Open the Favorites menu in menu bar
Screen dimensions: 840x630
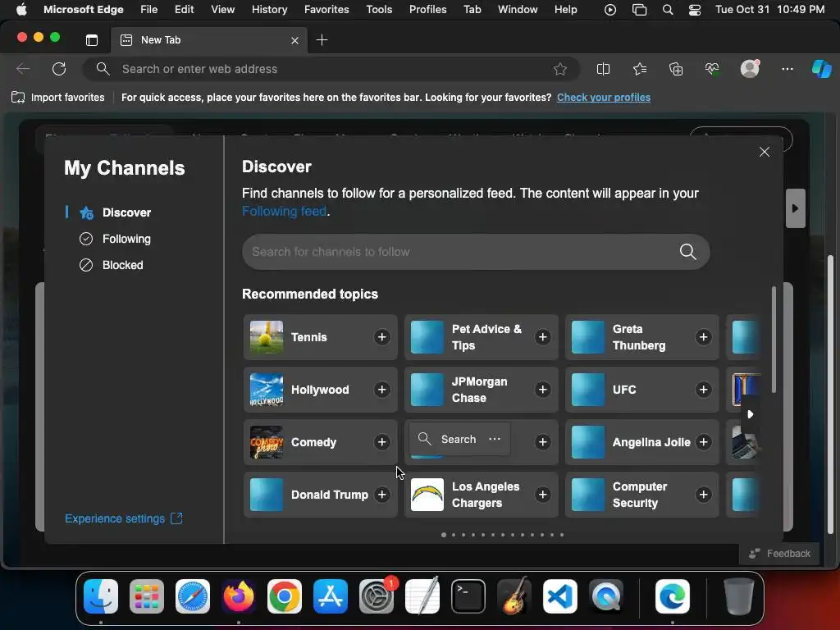click(326, 10)
